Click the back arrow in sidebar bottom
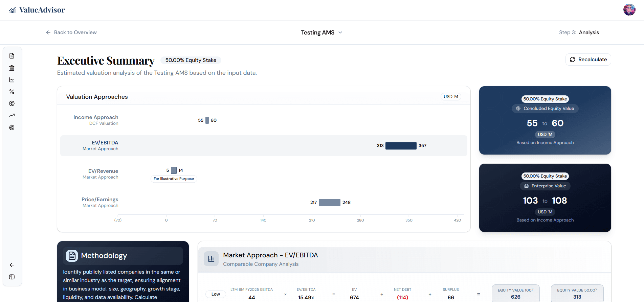 tap(12, 265)
